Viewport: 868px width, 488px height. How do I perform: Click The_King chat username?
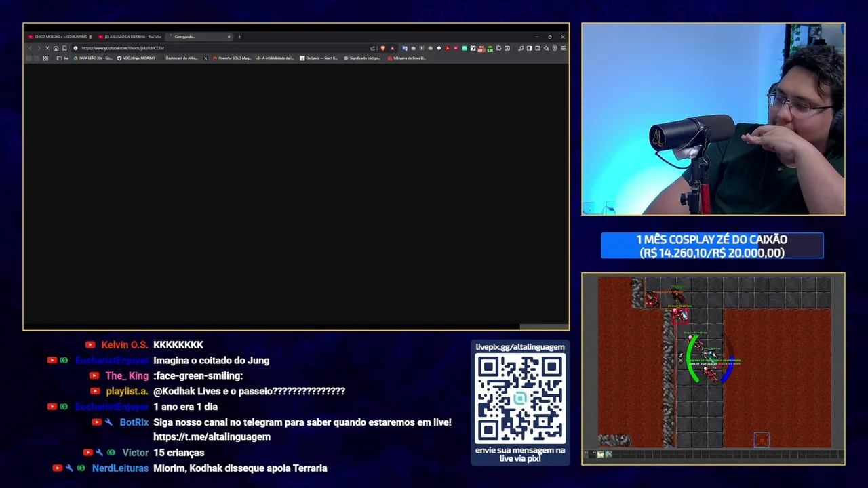(127, 375)
